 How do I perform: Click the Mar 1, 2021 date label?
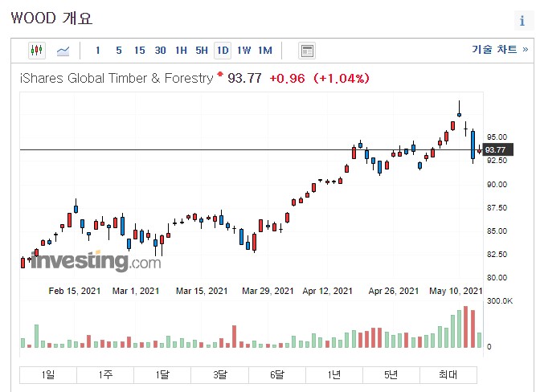pos(136,291)
